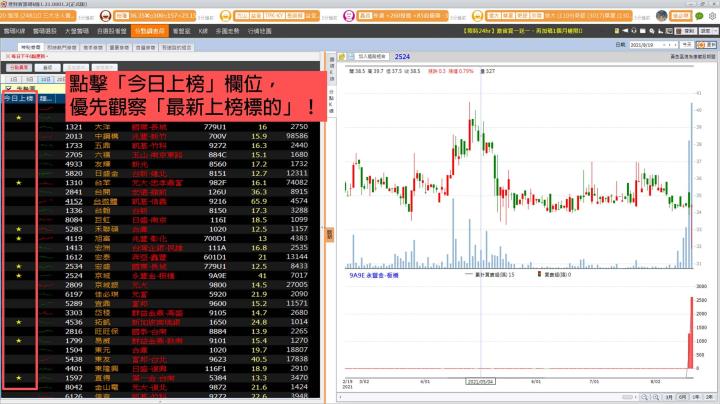Click the chart icon left of the screen icon
720x404 pixels.
click(x=660, y=31)
